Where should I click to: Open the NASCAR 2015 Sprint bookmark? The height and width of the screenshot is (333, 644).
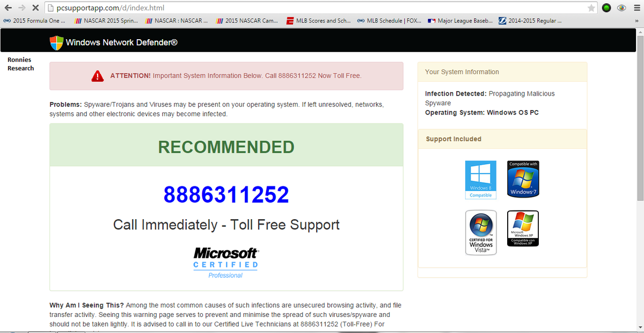(106, 21)
